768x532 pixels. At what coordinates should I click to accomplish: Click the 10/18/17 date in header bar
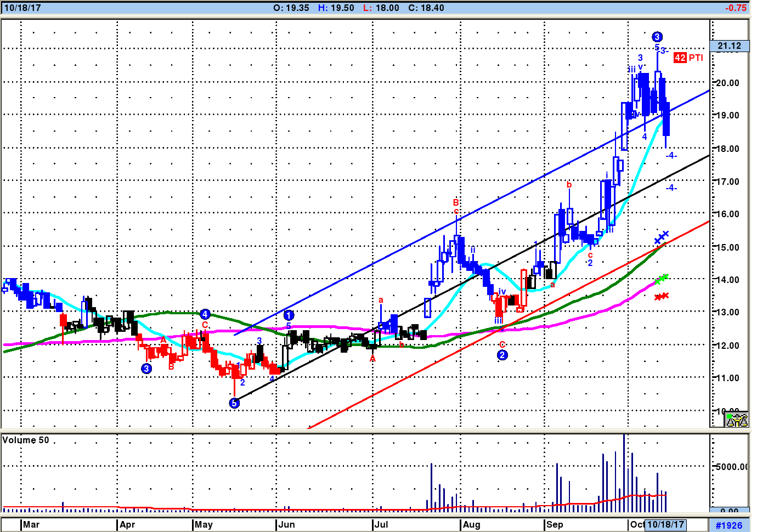pos(22,8)
